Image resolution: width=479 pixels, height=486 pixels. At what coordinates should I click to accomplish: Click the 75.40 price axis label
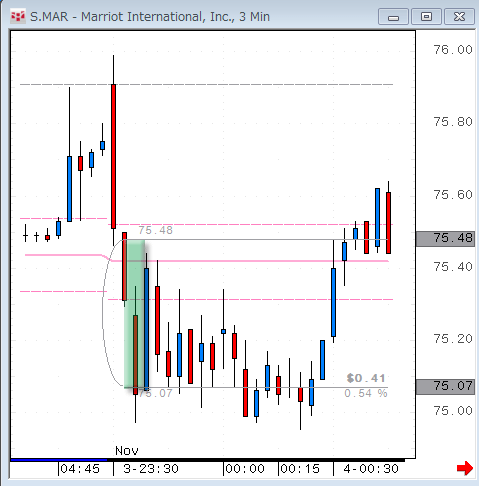[x=453, y=267]
